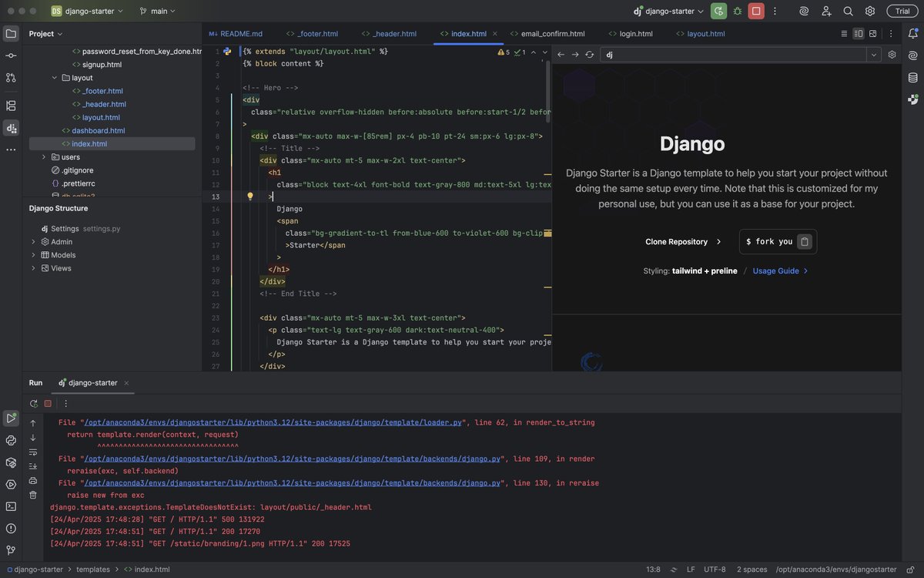Open preview settings gear next to URL bar
924x578 pixels.
point(892,55)
